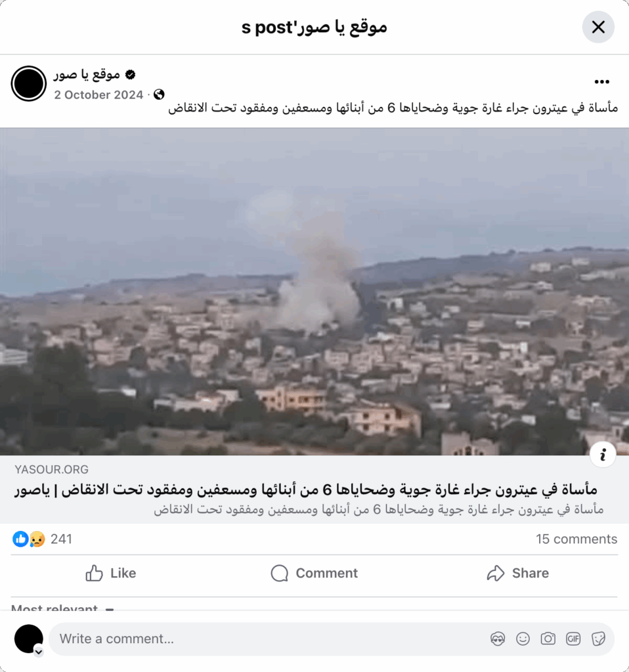Click the verified badge next to page name
Image resolution: width=629 pixels, height=672 pixels.
click(x=131, y=75)
